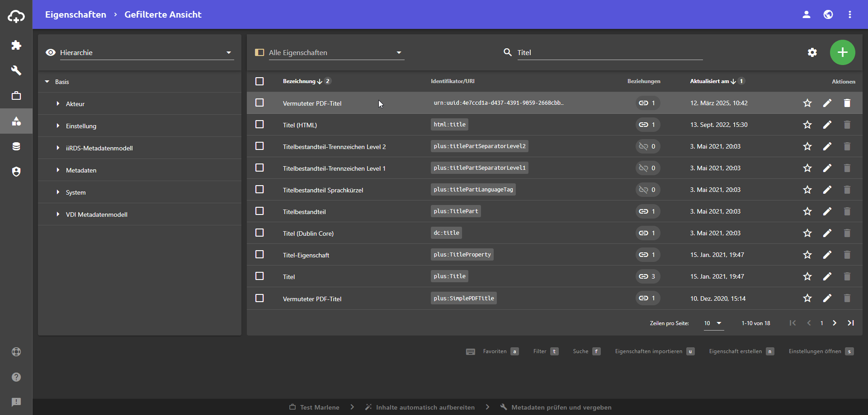Viewport: 868px width, 415px height.
Task: Open the shield security icon in sidebar
Action: click(16, 172)
